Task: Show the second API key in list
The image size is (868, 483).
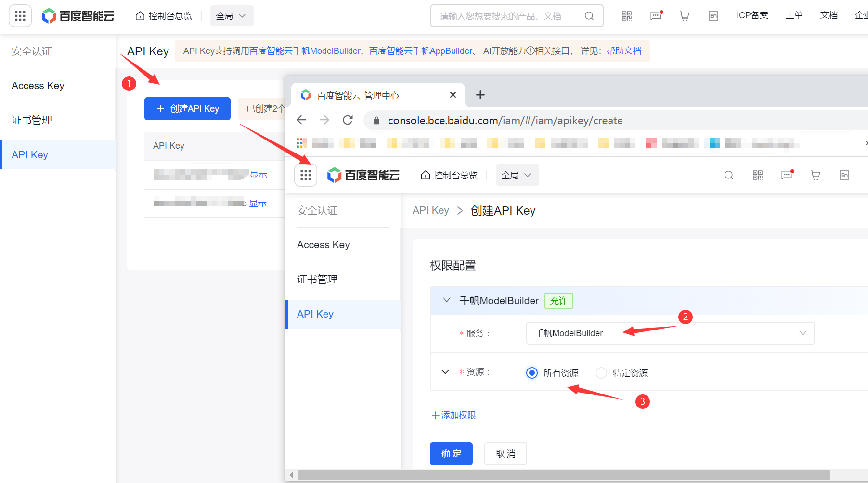Action: click(258, 203)
